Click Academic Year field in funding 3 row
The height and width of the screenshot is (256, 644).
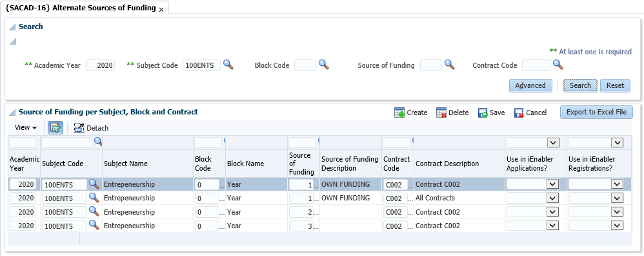point(23,226)
